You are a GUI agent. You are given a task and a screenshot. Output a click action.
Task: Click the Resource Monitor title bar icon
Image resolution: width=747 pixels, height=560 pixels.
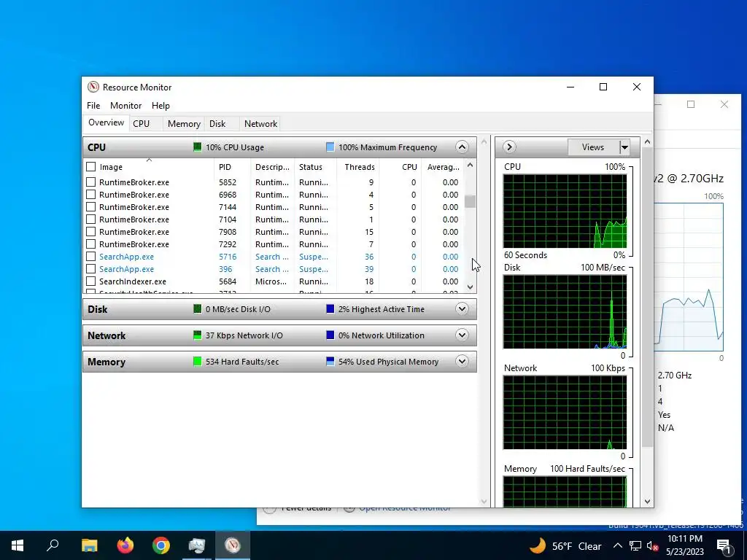[93, 87]
